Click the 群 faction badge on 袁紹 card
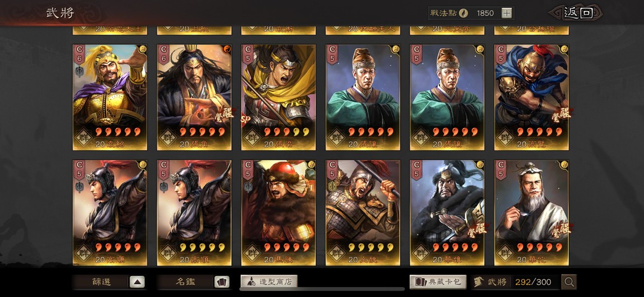 click(83, 136)
